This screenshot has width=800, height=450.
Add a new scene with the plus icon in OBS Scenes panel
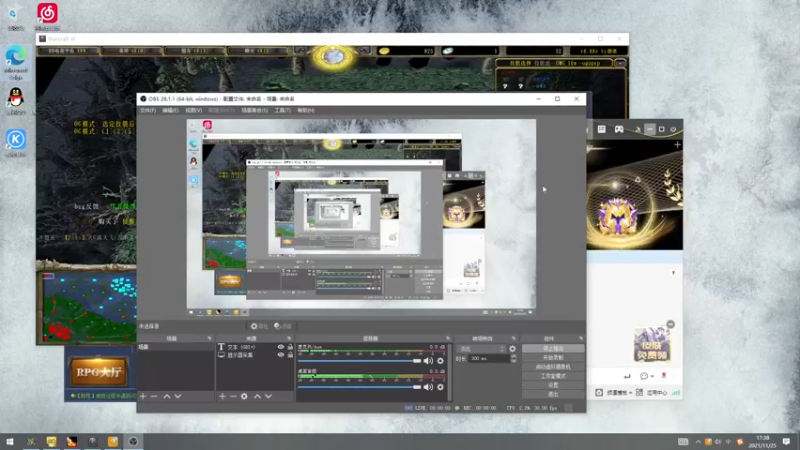(x=143, y=396)
